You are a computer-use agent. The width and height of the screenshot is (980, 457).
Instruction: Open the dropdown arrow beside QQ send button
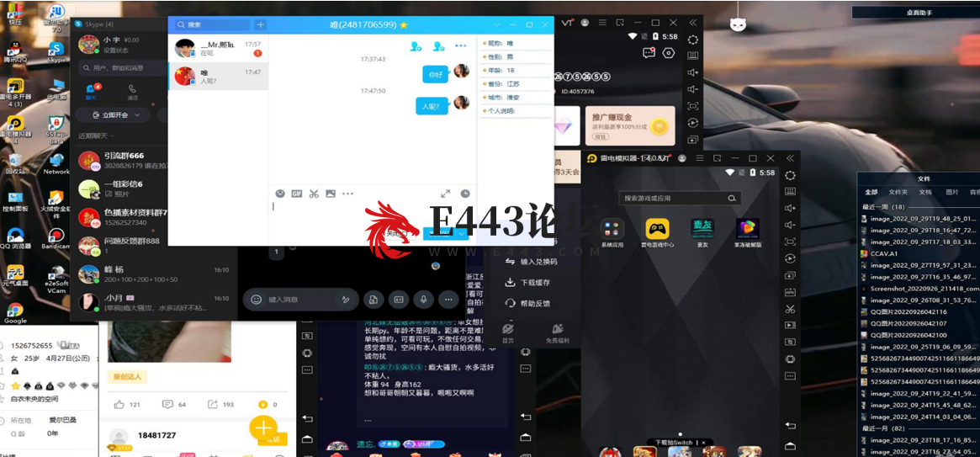click(461, 233)
